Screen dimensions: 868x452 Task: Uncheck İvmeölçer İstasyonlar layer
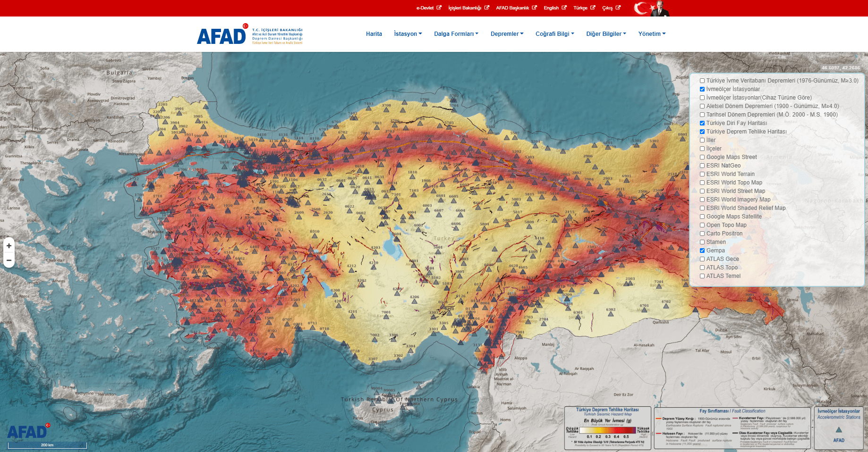702,89
